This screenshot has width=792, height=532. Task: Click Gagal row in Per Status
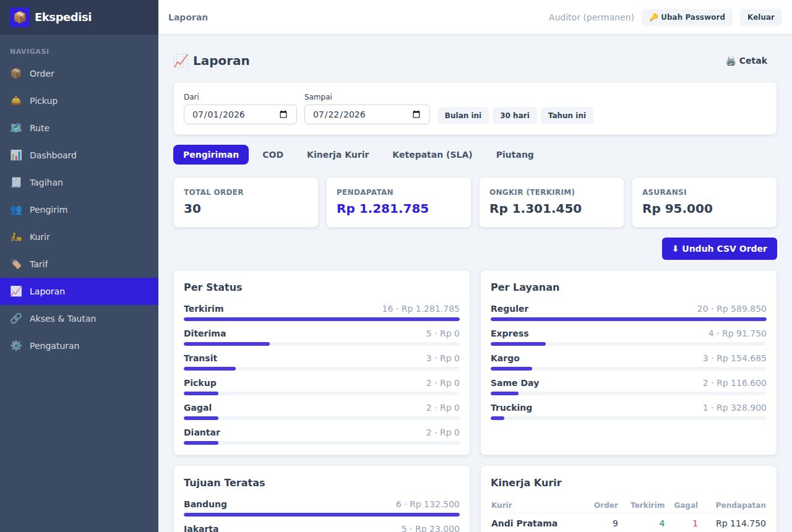322,413
